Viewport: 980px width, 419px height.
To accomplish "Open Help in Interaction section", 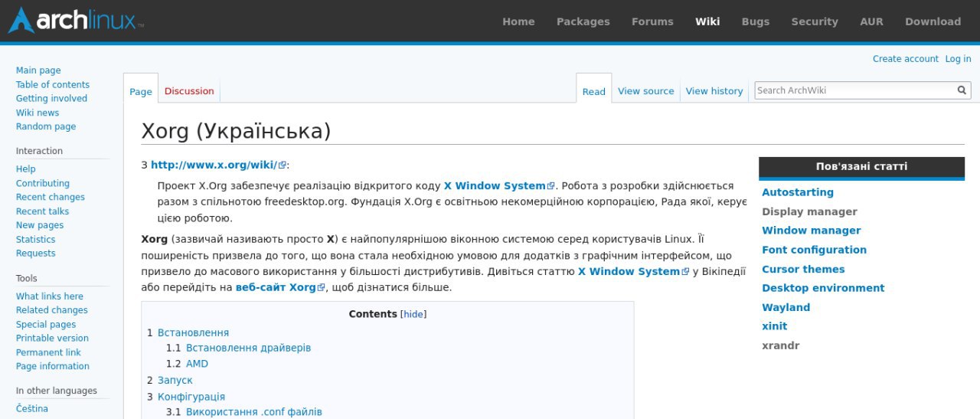I will (26, 169).
